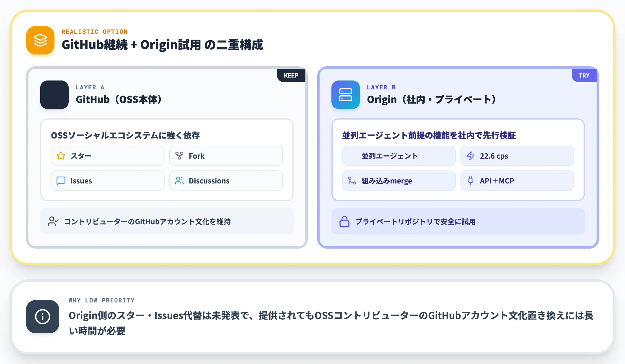
Task: Click the LAYER B label
Action: (381, 87)
